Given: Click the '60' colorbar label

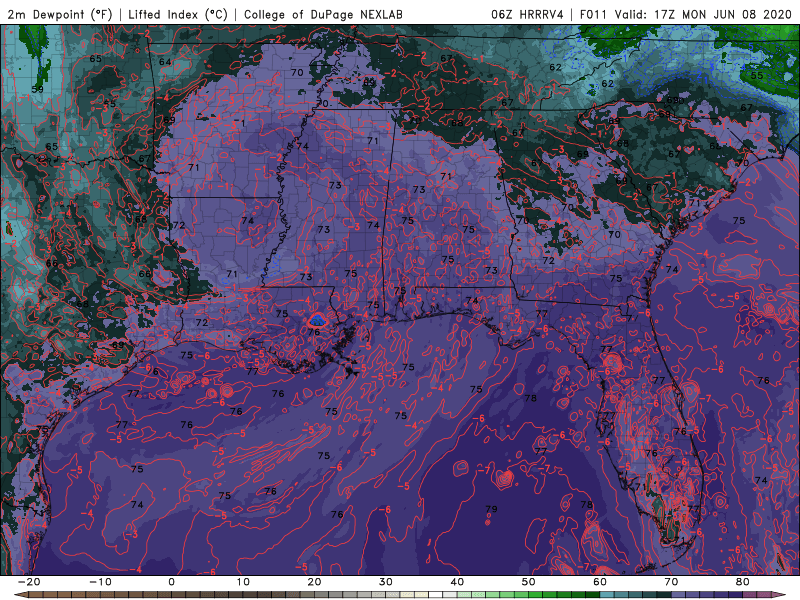Looking at the screenshot, I should 600,582.
